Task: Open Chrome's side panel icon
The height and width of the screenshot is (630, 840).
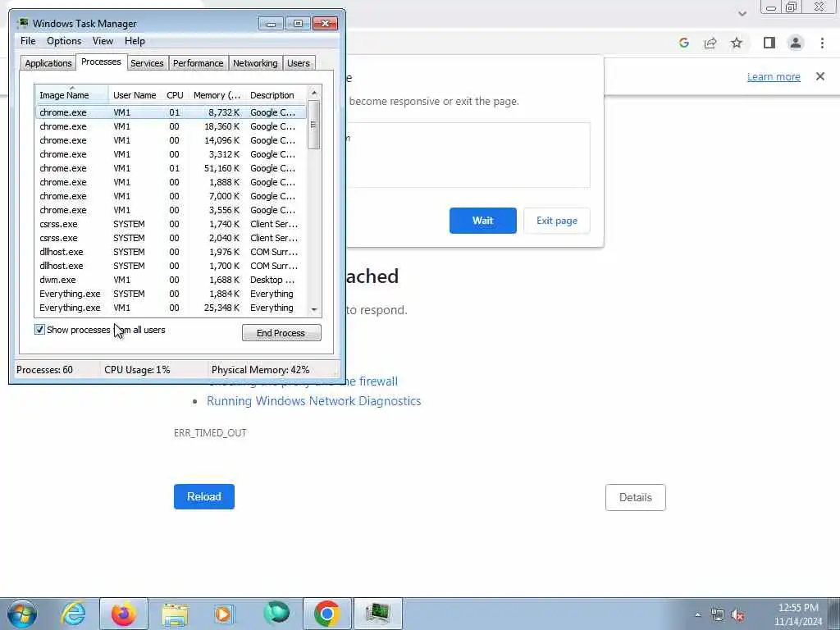Action: [x=769, y=43]
